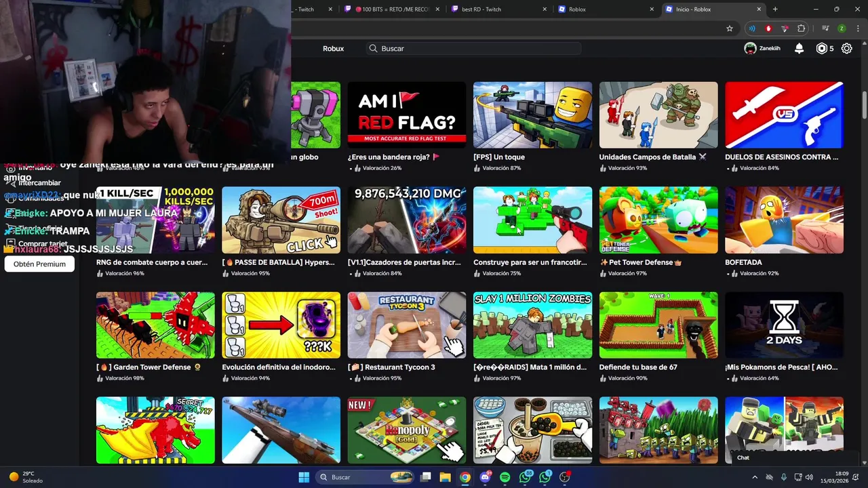Open '[FPS] Un toque' game thumbnail
The width and height of the screenshot is (868, 488).
pyautogui.click(x=532, y=115)
